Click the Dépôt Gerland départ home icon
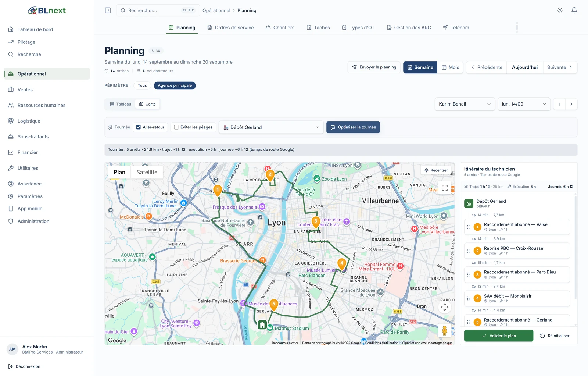 pyautogui.click(x=469, y=203)
